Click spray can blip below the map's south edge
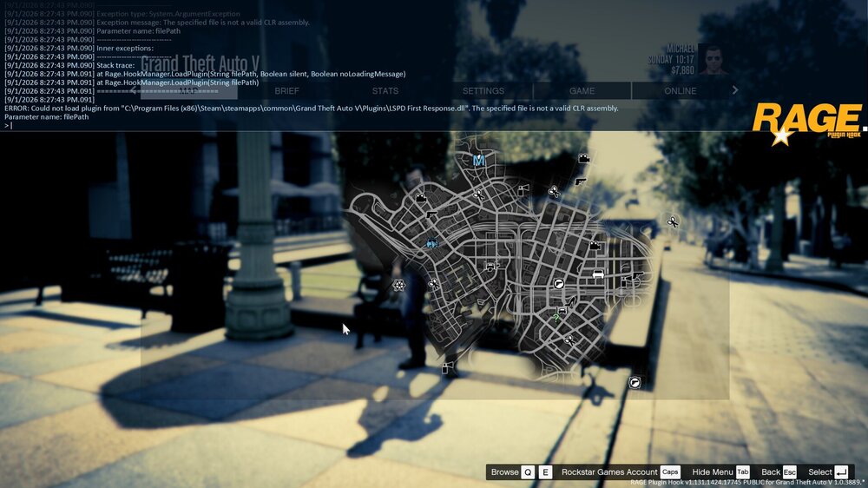Viewport: 868px width, 488px height. [x=445, y=368]
